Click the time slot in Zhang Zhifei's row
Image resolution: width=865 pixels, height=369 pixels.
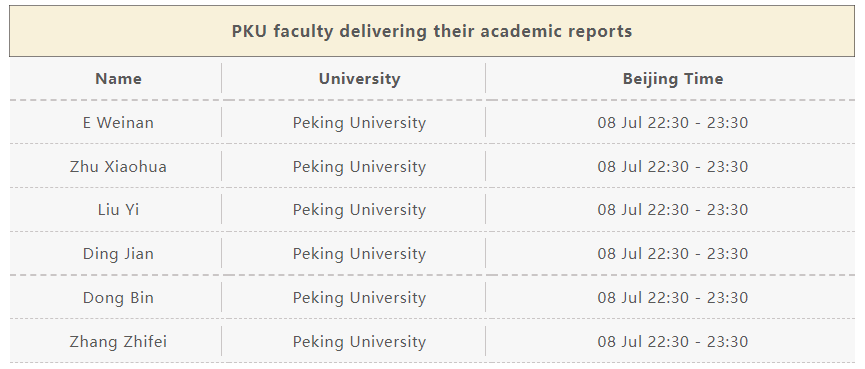(672, 342)
